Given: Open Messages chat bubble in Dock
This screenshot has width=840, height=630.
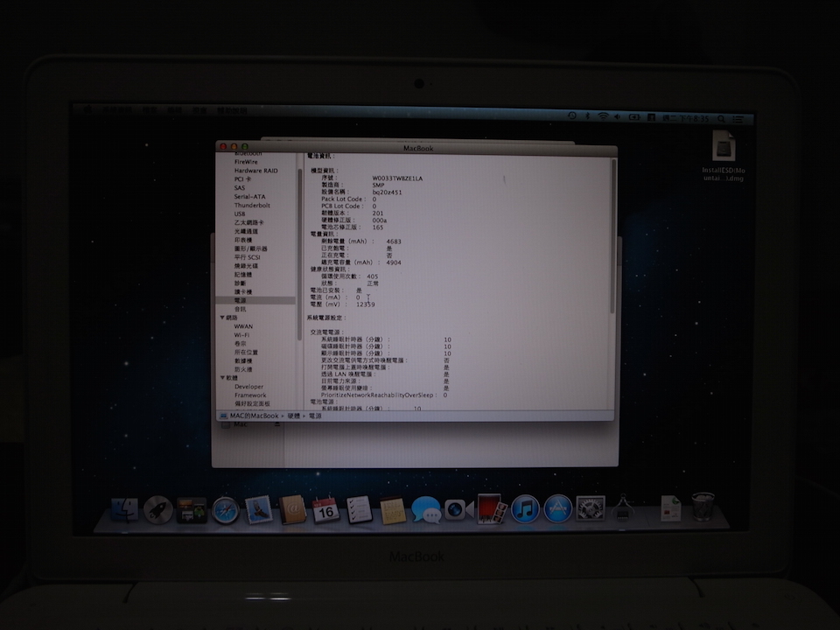Looking at the screenshot, I should coord(426,509).
